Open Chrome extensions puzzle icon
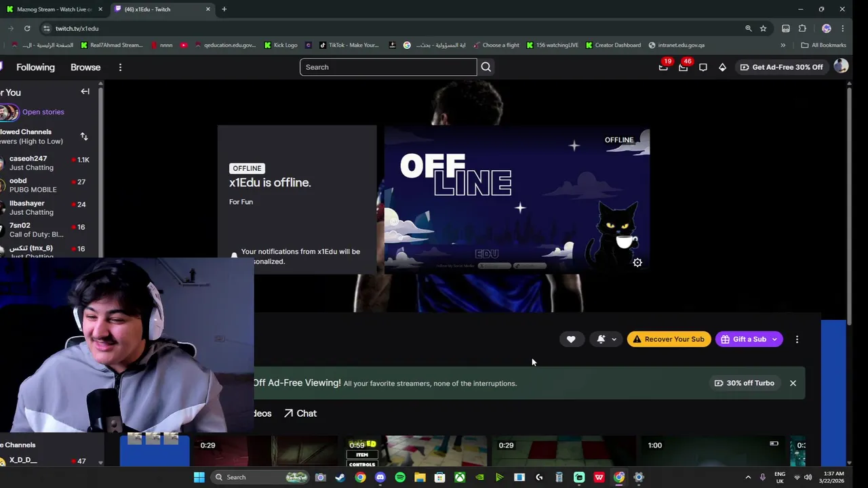868x488 pixels. [802, 28]
